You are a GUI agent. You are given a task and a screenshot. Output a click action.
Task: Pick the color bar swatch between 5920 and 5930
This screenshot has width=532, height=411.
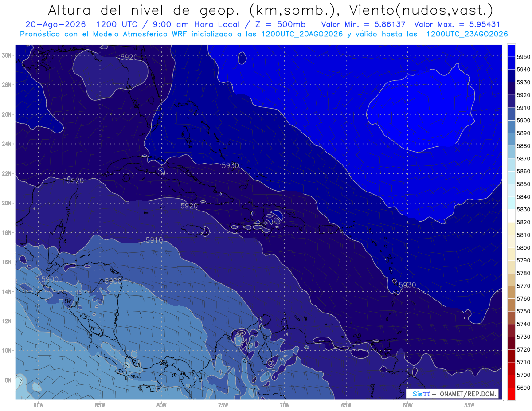(511, 89)
